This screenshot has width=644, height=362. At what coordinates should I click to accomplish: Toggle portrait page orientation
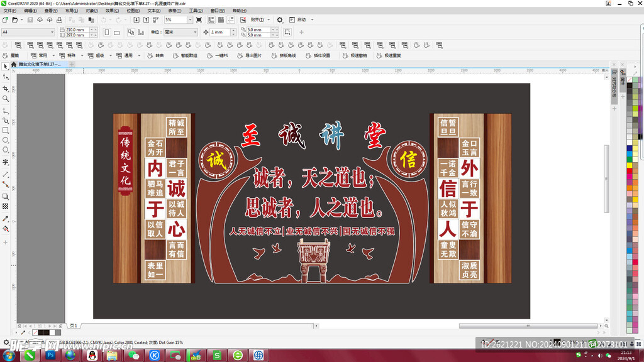107,32
